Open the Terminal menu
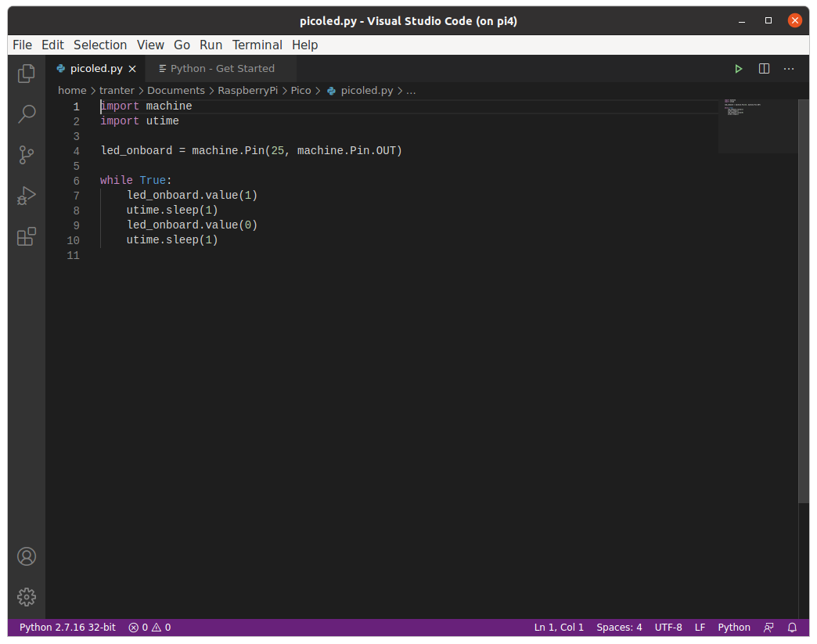Screen dimensions: 817x644 257,45
